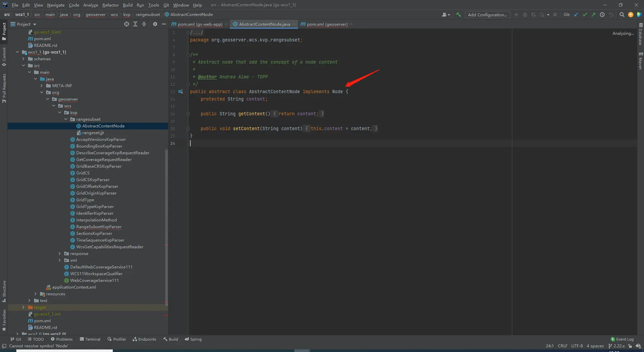Open the Endpoints tool window
Screen dimensions: 644x352
click(x=144, y=339)
